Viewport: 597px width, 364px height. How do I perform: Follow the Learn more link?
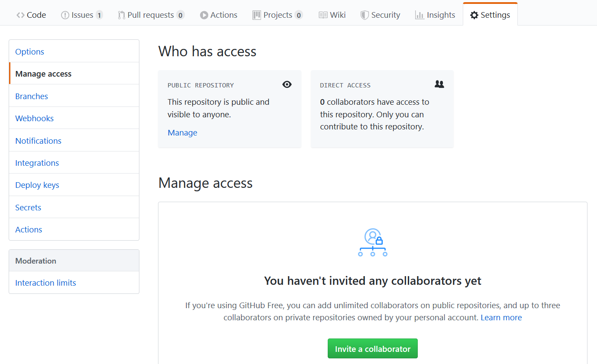coord(501,317)
